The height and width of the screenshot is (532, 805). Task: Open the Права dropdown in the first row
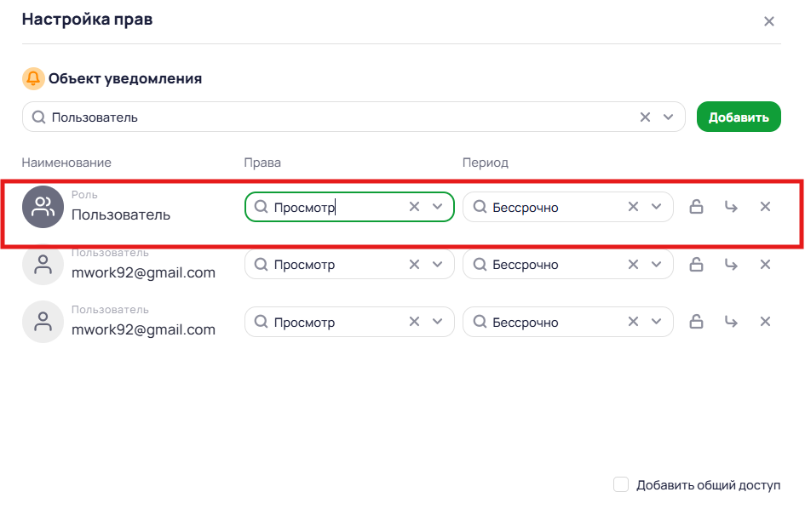(438, 207)
